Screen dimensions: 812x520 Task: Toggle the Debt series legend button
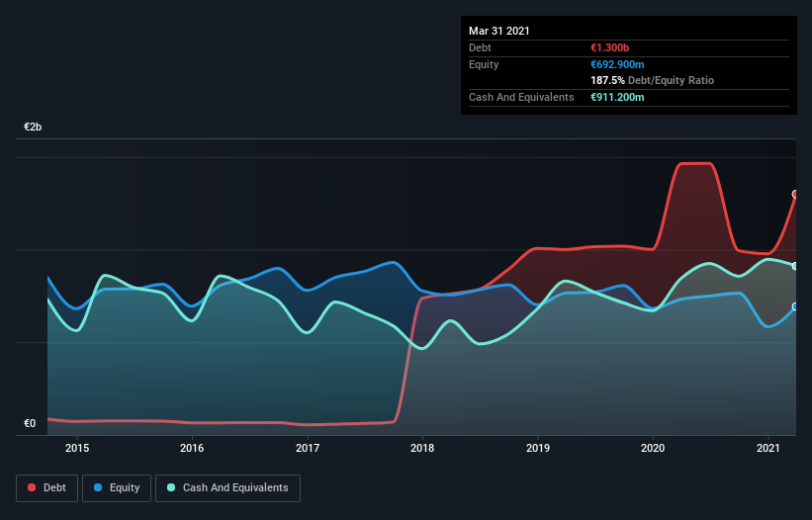coord(46,488)
